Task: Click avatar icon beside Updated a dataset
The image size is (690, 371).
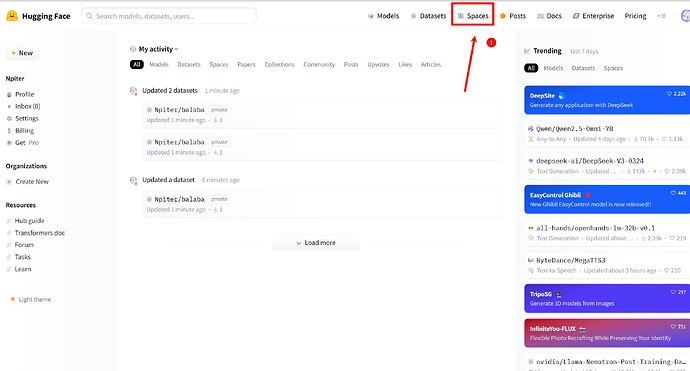Action: click(x=133, y=180)
